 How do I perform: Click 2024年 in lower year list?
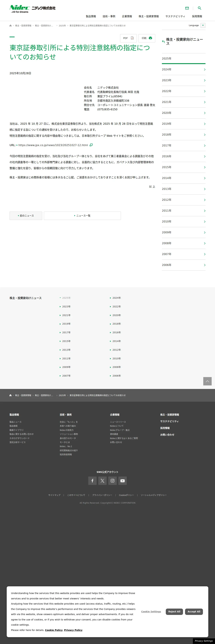(x=117, y=298)
